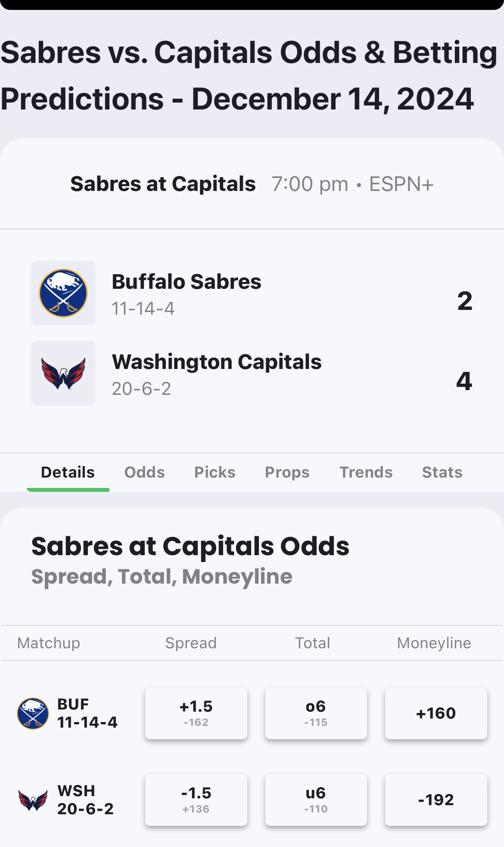
Task: Choose Washington -1.5 spread bet
Action: tap(196, 800)
